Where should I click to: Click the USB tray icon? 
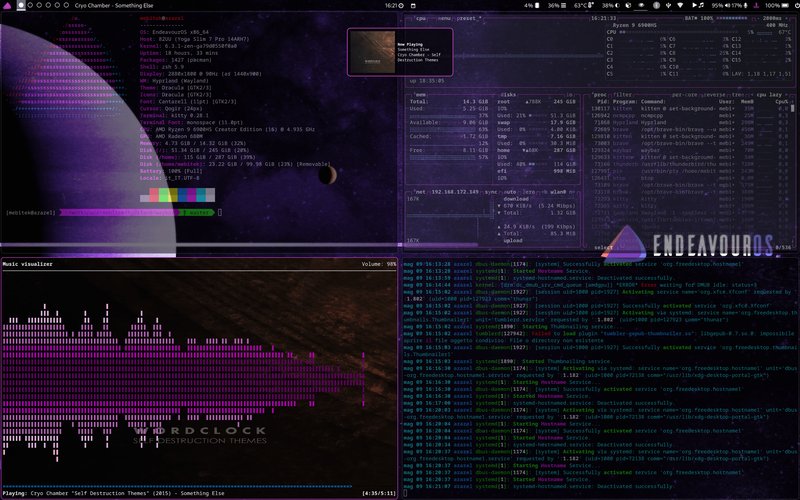pos(668,6)
